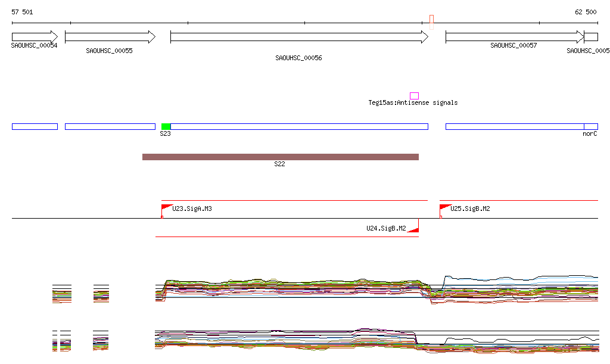The width and height of the screenshot is (610, 364).
Task: Click the SAOUHSC_00054 gene arrow
Action: [35, 37]
